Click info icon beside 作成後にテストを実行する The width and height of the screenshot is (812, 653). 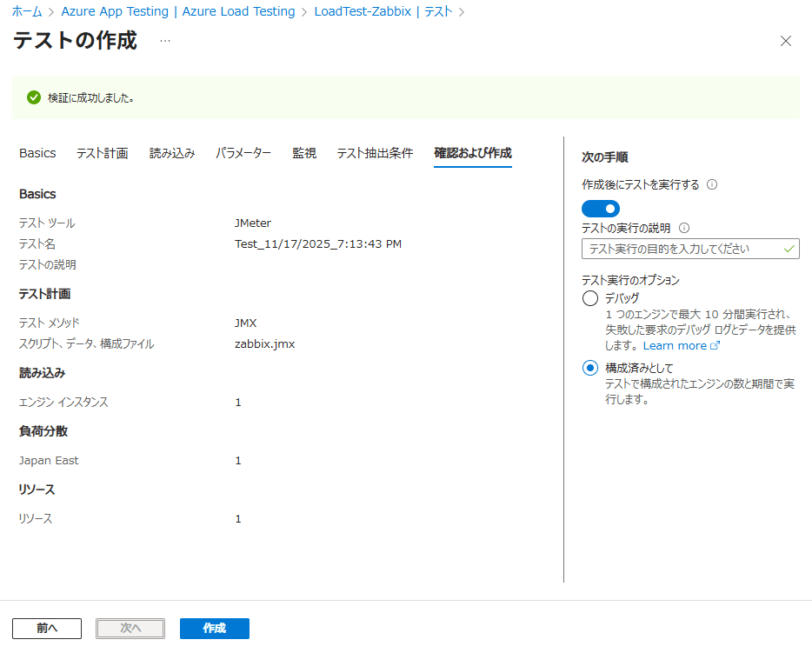click(x=712, y=184)
